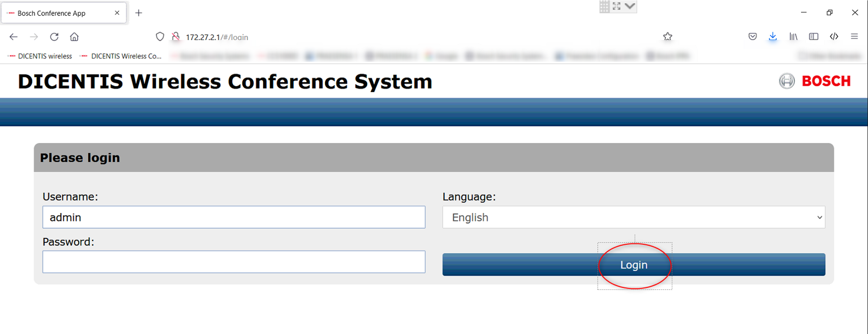Click into the Username field
The height and width of the screenshot is (334, 868).
point(234,217)
